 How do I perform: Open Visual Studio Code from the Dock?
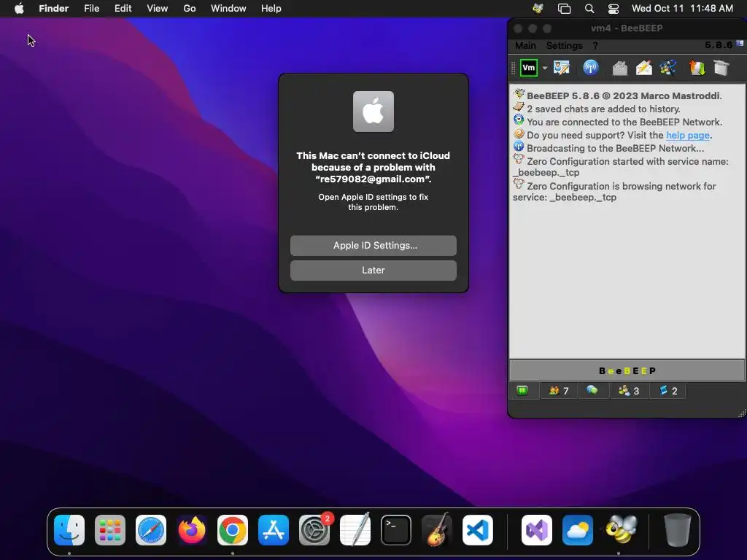[x=477, y=529]
